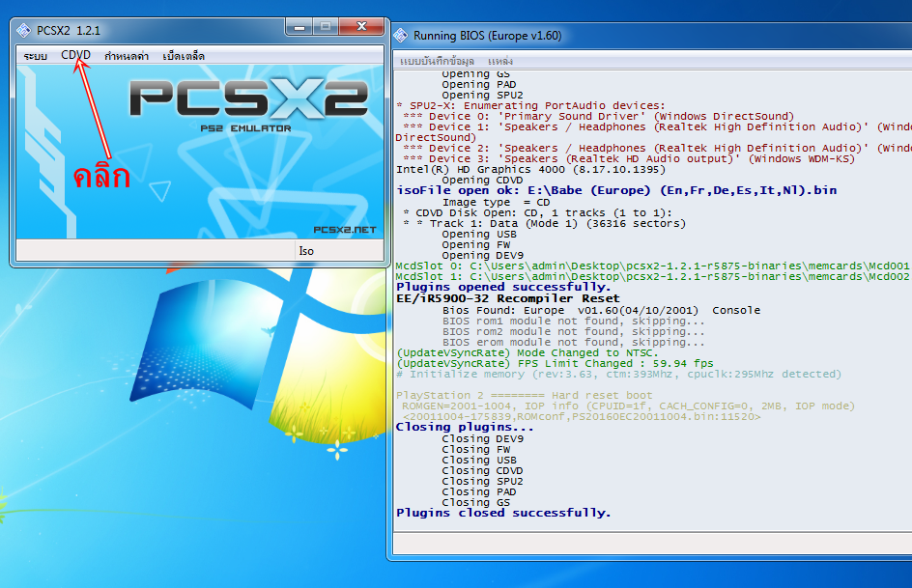Click the 'BIOS erom module not found' line
The image size is (912, 588).
point(574,342)
